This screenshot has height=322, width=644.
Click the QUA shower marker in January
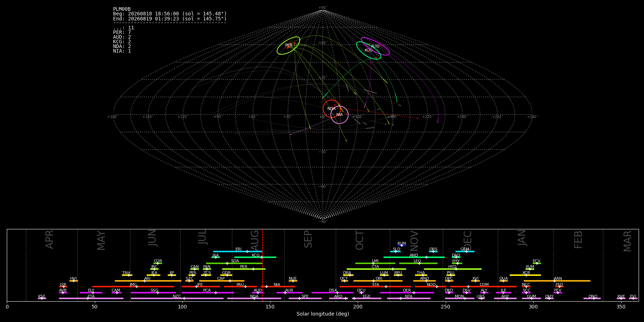pyautogui.click(x=503, y=281)
